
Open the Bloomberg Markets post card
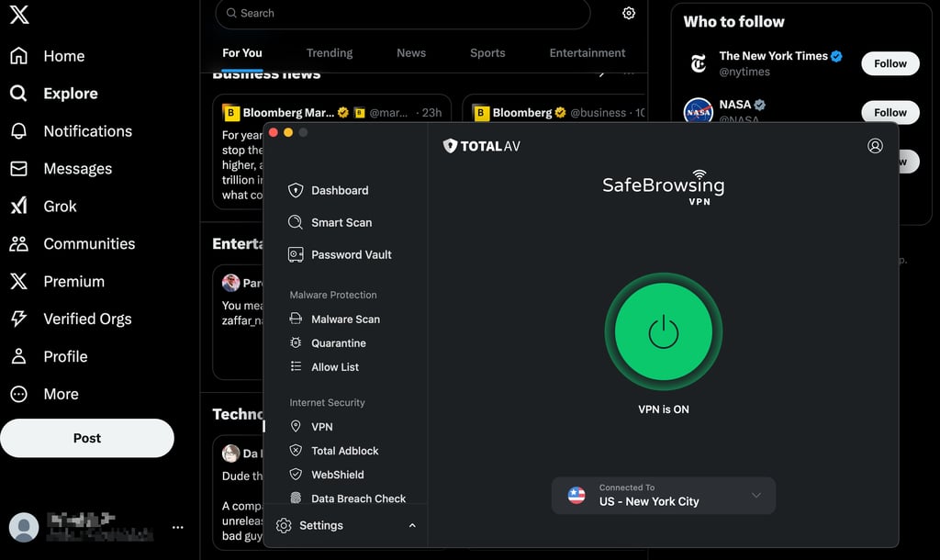(x=331, y=111)
